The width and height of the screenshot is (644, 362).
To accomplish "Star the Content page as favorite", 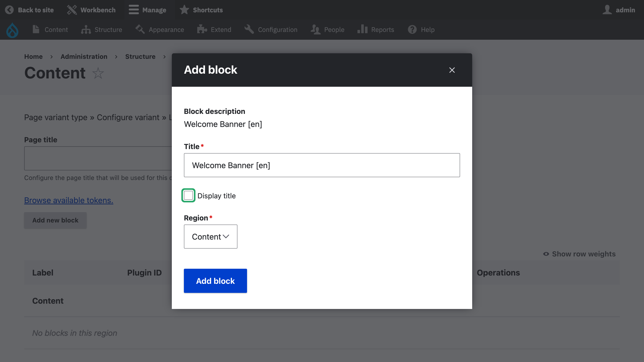I will tap(98, 73).
